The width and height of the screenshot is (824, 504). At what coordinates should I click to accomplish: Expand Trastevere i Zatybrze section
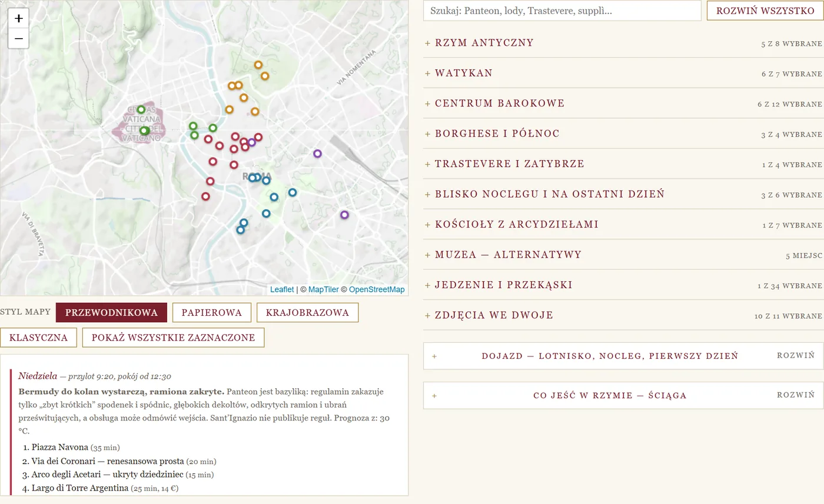coord(623,164)
